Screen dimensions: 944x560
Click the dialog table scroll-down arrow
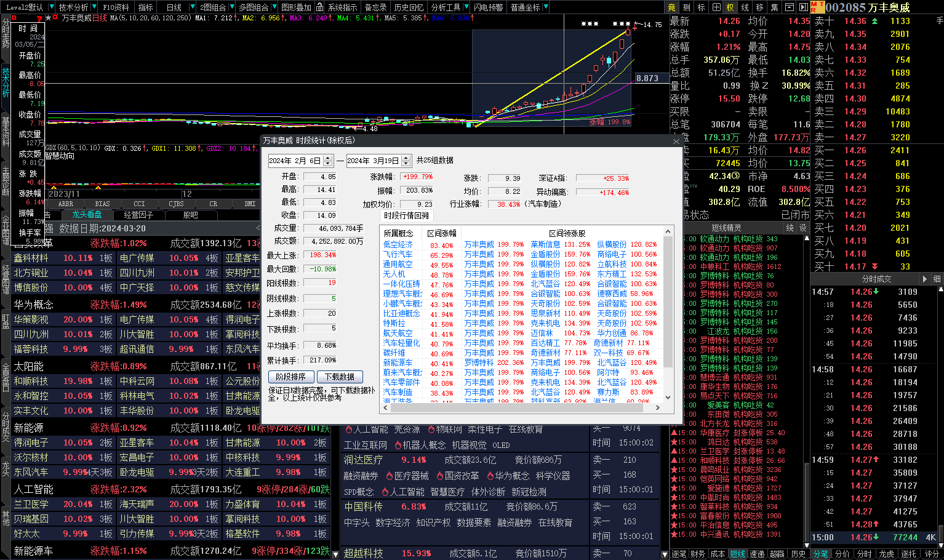668,399
